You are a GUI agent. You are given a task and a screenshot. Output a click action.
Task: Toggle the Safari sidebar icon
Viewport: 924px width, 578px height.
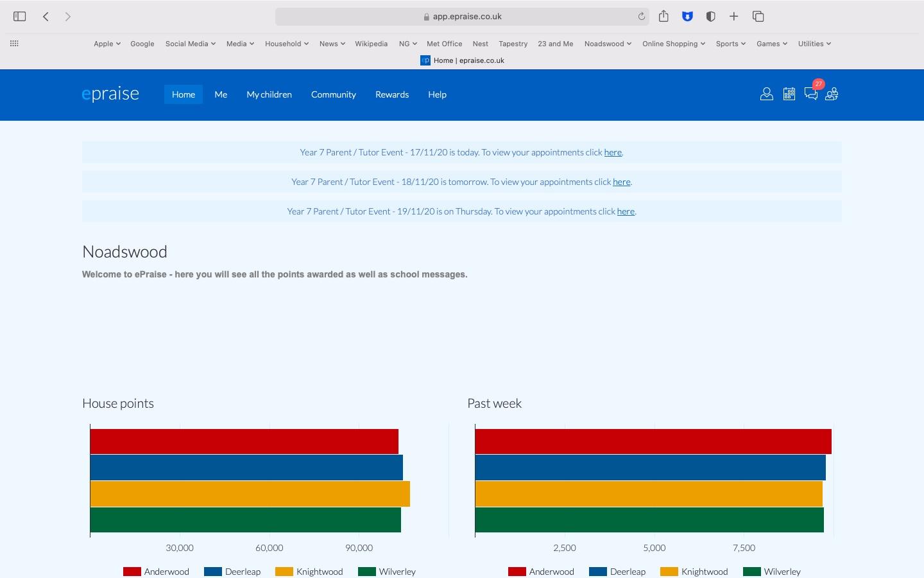[x=19, y=16]
